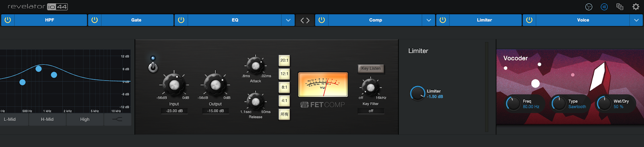644x147 pixels.
Task: Expand the EQ model dropdown arrow
Action: pyautogui.click(x=288, y=20)
